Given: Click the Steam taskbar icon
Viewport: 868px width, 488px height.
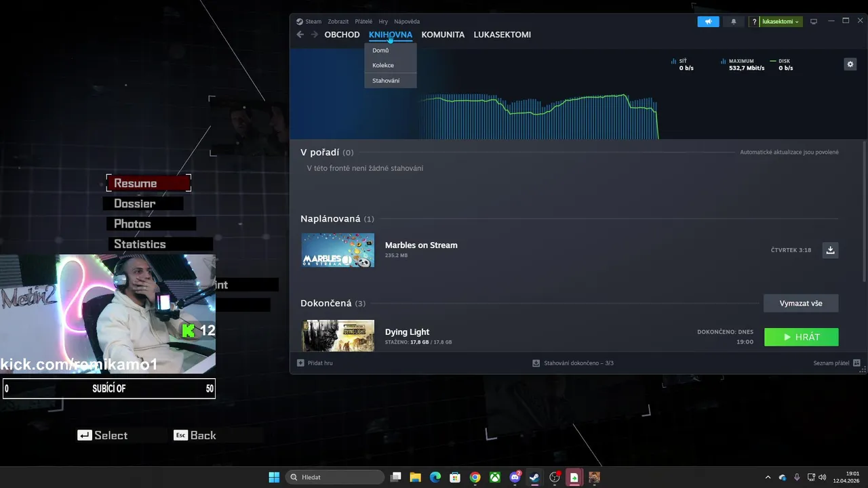Looking at the screenshot, I should tap(534, 477).
